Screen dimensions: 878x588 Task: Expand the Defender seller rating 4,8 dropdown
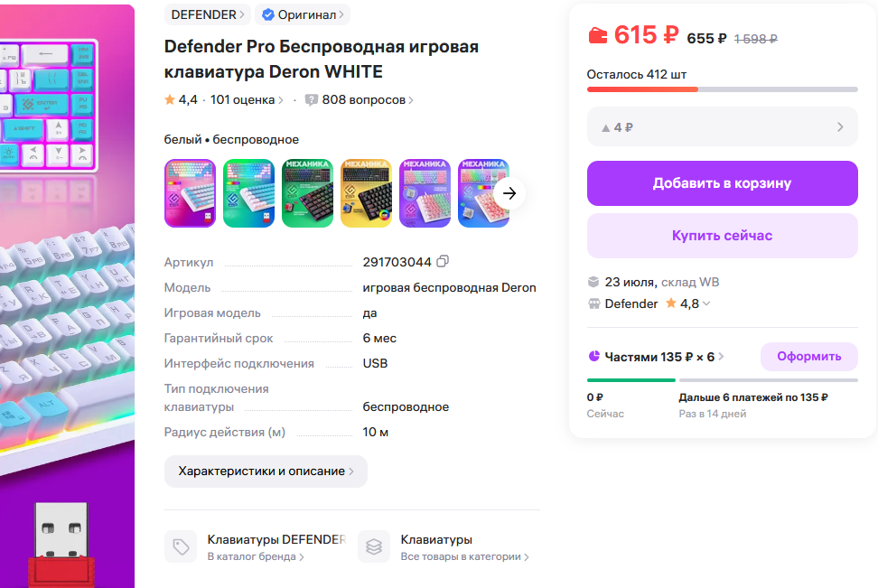coord(706,303)
